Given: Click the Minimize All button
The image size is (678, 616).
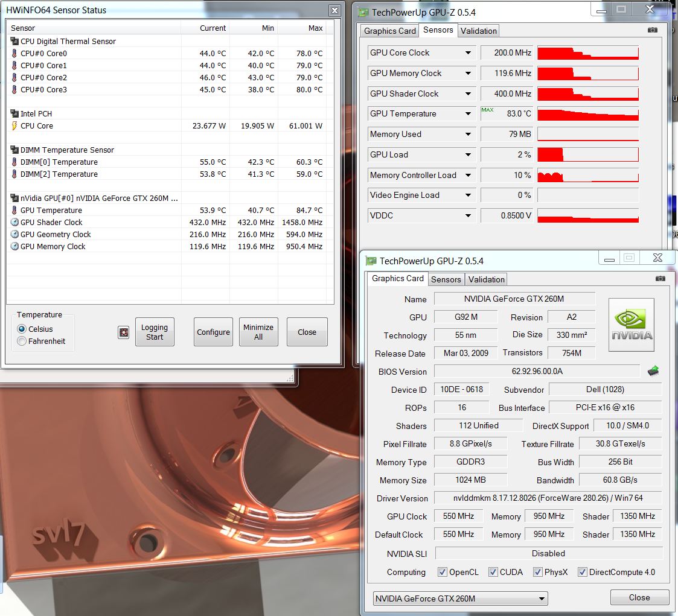Looking at the screenshot, I should (x=258, y=332).
